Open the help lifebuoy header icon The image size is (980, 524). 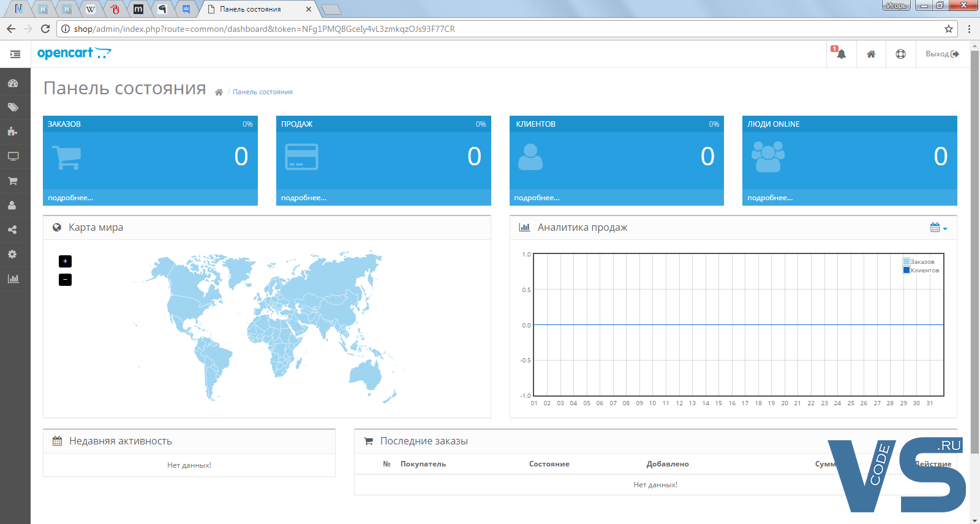pos(900,54)
